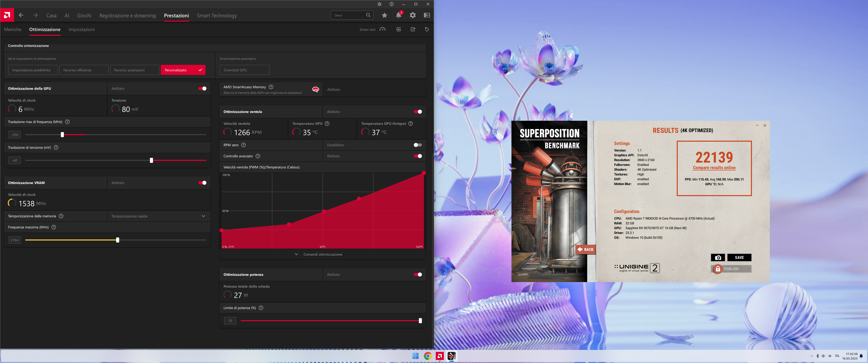Open settings gear icon
868x363 pixels.
(x=413, y=15)
